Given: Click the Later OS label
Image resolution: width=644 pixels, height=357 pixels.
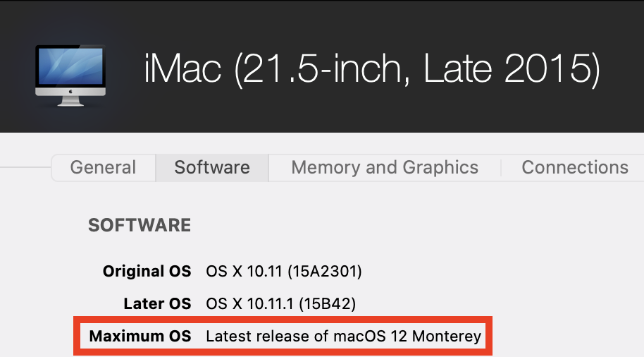Looking at the screenshot, I should [x=156, y=304].
